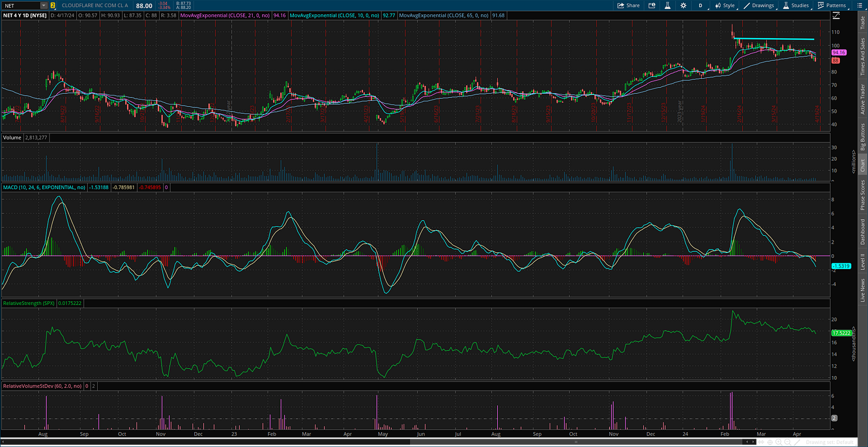This screenshot has width=868, height=447.
Task: Click the Volume value 2,813,277
Action: (36, 137)
